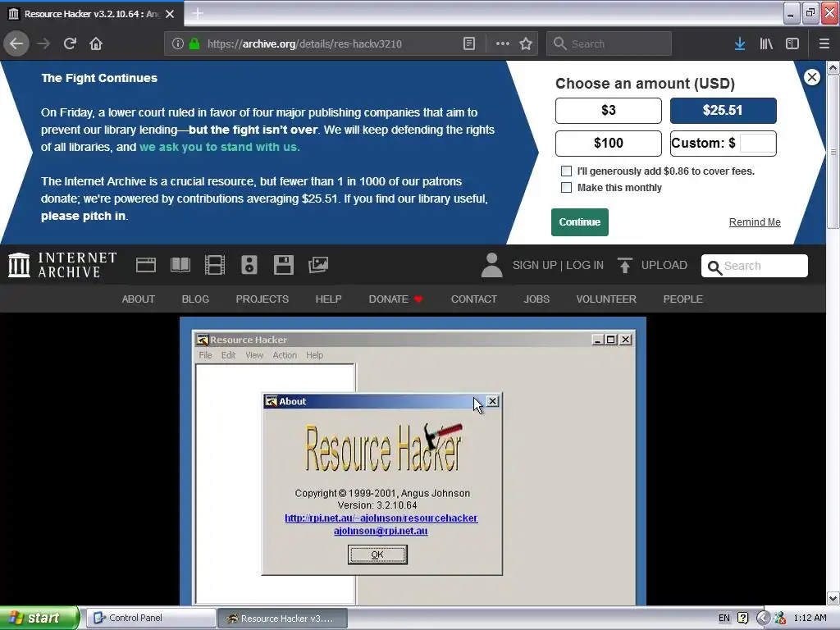Click LOG IN link

click(585, 265)
